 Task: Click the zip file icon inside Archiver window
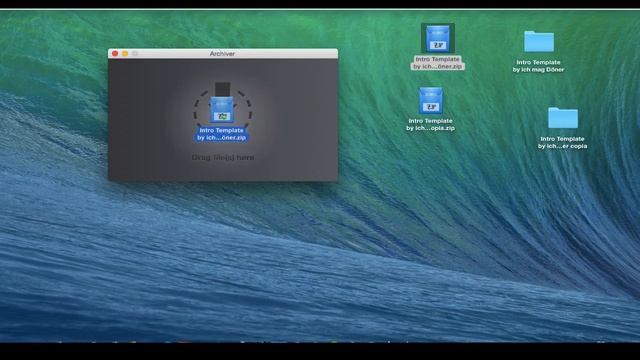tap(222, 110)
